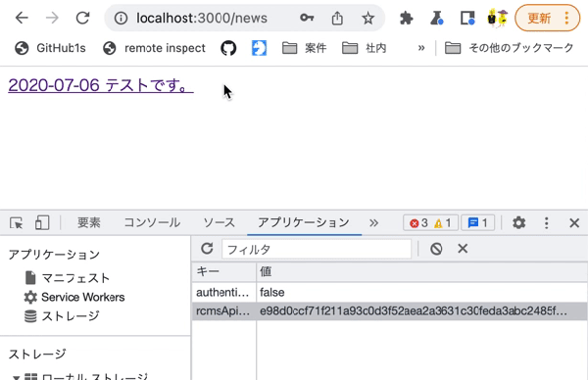Switch to the コンソール tab
588x380 pixels.
pyautogui.click(x=152, y=222)
